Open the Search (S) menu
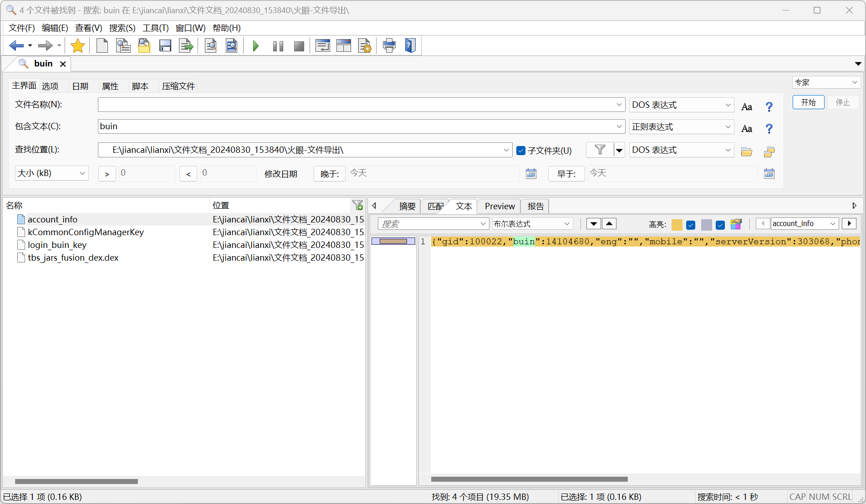This screenshot has height=504, width=866. coord(122,28)
